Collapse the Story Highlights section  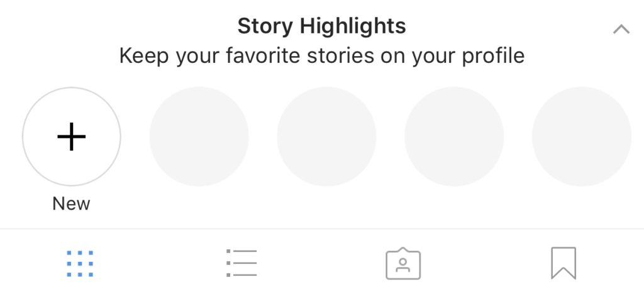[621, 29]
